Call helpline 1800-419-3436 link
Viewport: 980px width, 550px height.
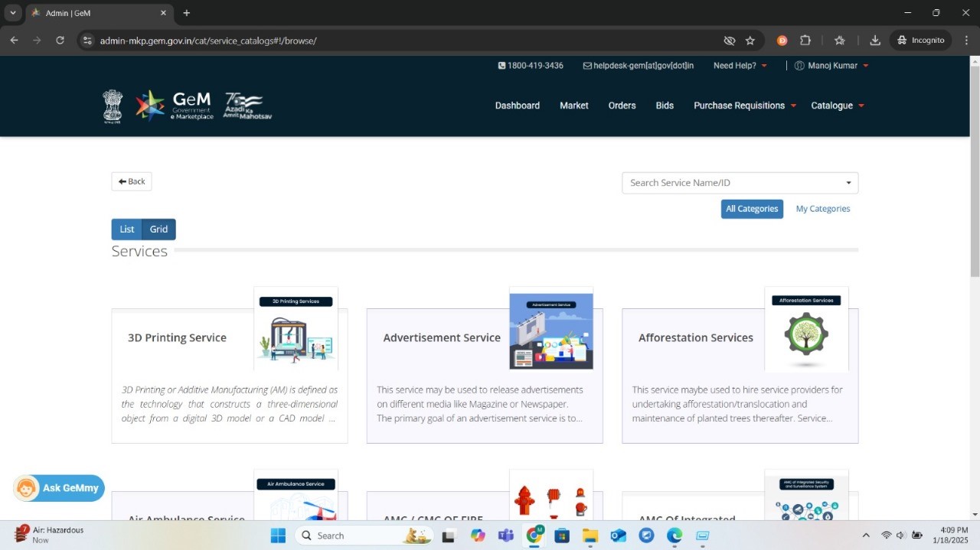531,66
